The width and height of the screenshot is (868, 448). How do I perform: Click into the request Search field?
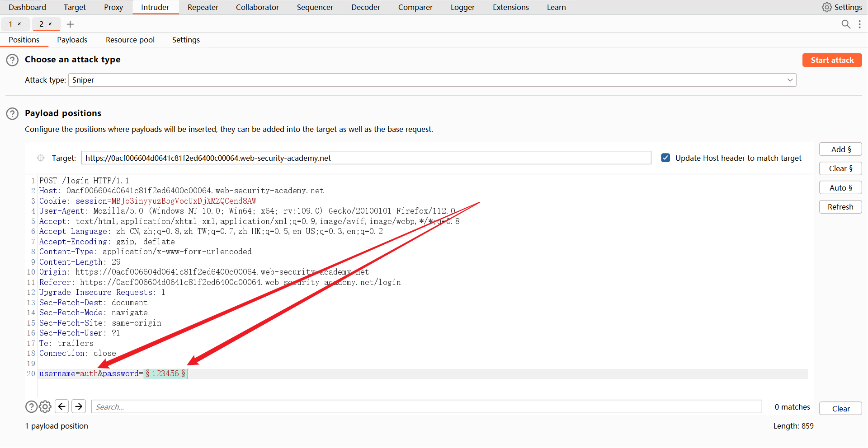point(426,407)
